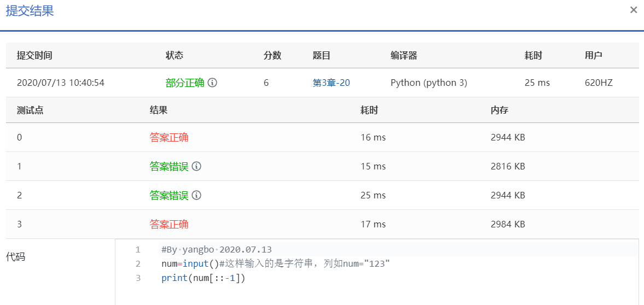Image resolution: width=644 pixels, height=305 pixels.
Task: Click the 2984 KB memory cell
Action: coord(508,224)
